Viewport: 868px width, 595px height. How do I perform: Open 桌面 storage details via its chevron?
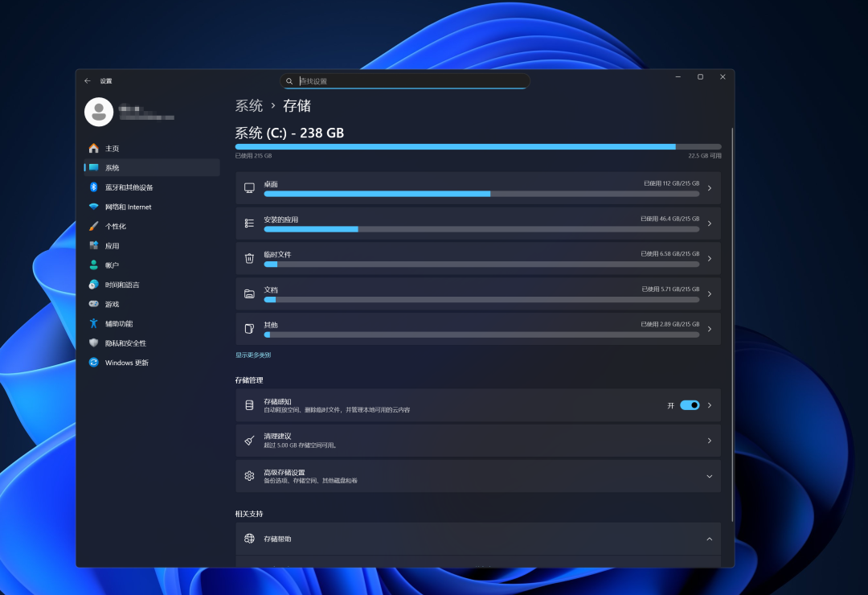710,188
